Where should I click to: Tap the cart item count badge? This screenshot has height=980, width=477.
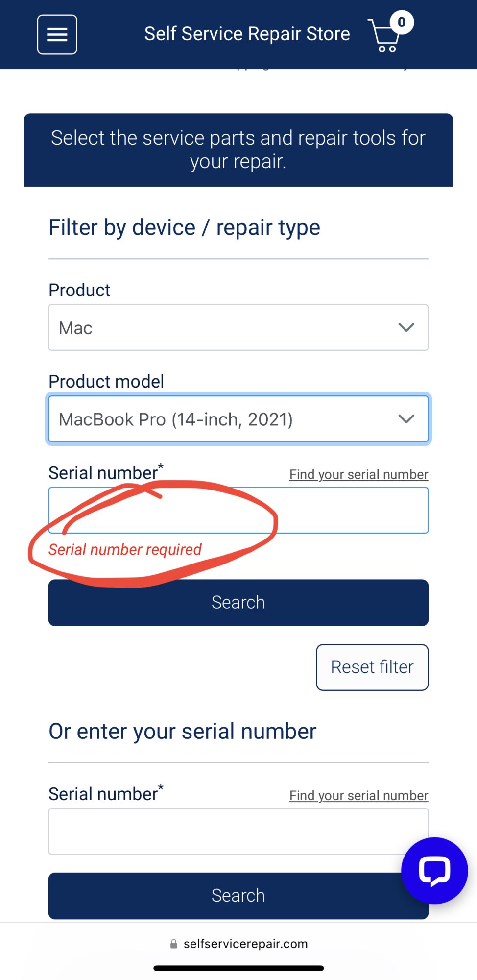tap(402, 23)
